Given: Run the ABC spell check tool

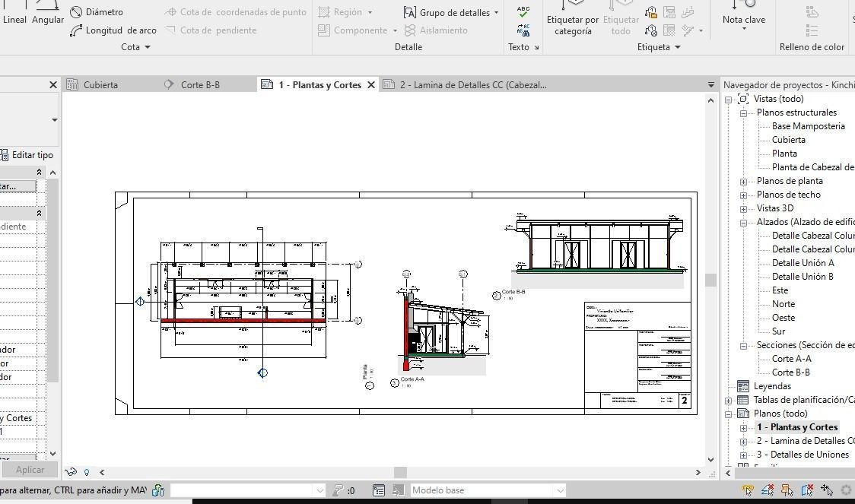Looking at the screenshot, I should (523, 11).
